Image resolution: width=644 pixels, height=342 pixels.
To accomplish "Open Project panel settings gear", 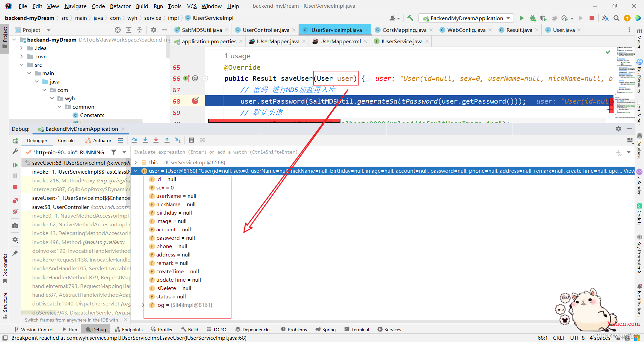I will [x=154, y=30].
